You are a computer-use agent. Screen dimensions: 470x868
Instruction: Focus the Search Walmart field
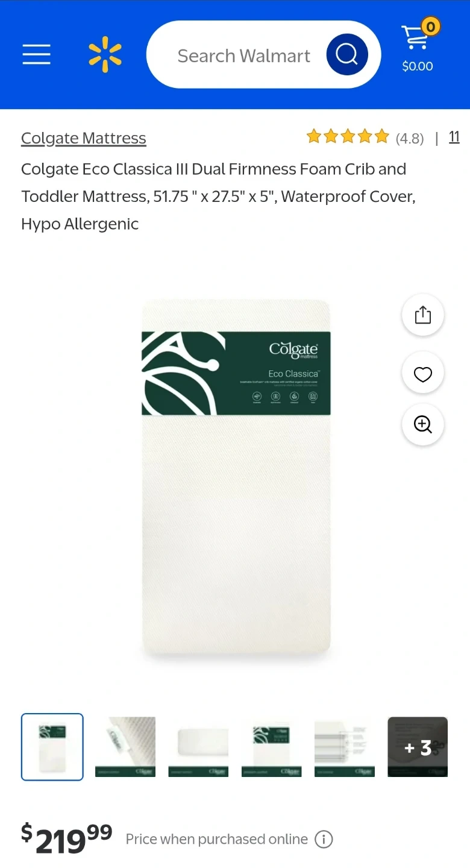tap(243, 55)
